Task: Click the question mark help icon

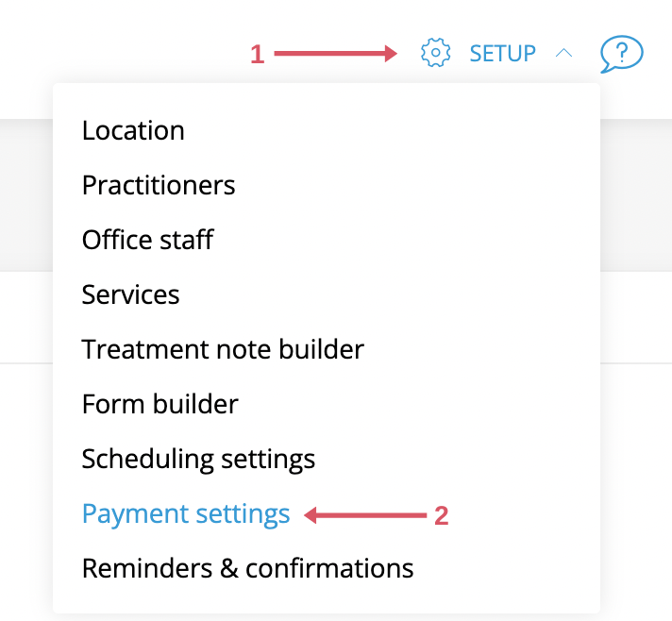Action: (x=621, y=54)
